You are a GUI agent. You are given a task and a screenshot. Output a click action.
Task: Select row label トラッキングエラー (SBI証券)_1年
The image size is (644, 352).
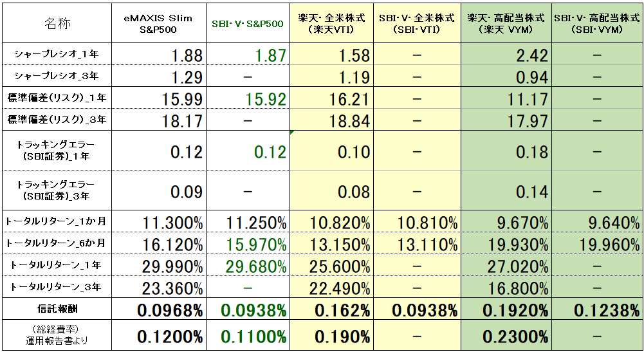coord(57,151)
